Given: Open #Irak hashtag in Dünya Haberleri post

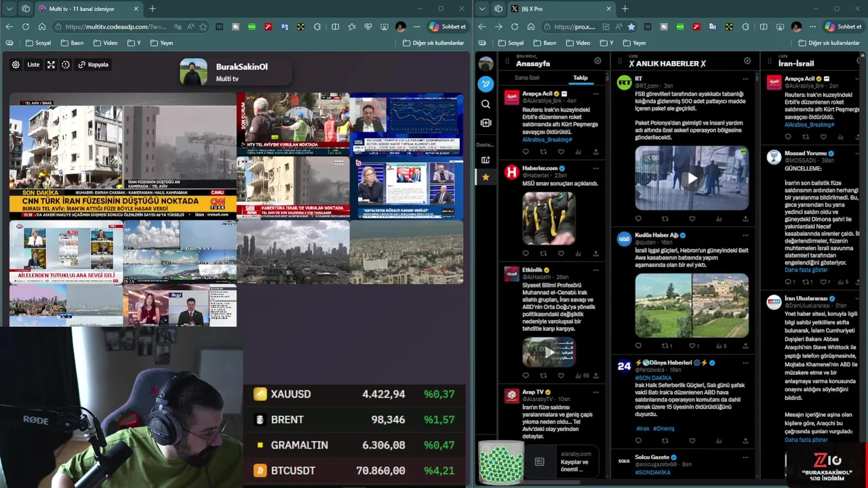Looking at the screenshot, I should pyautogui.click(x=643, y=428).
